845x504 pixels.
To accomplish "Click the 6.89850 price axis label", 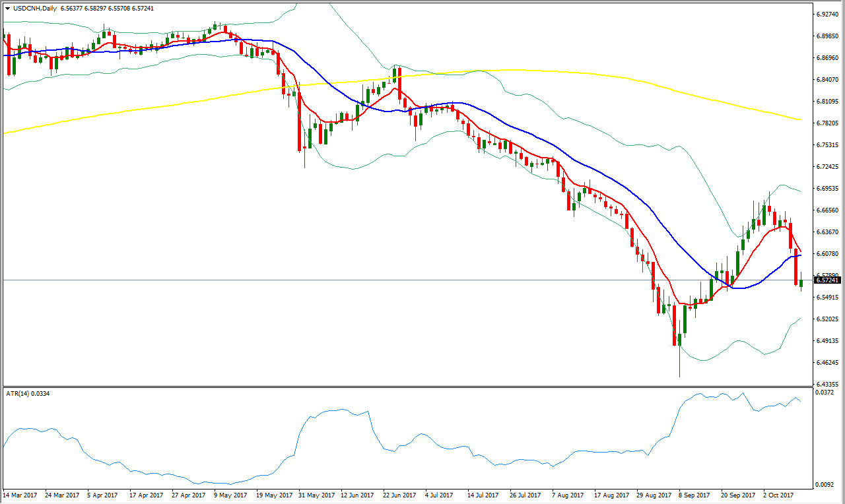I will [x=828, y=36].
